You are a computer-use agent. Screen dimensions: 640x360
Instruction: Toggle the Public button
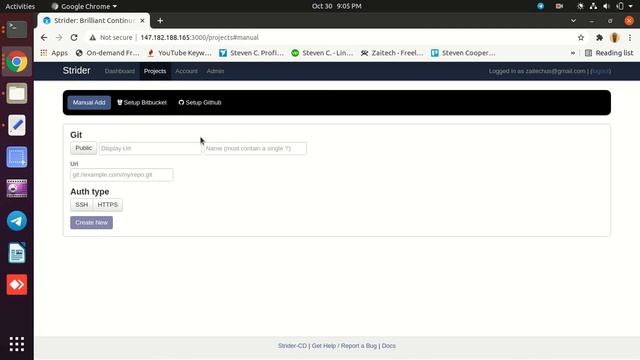tap(84, 148)
